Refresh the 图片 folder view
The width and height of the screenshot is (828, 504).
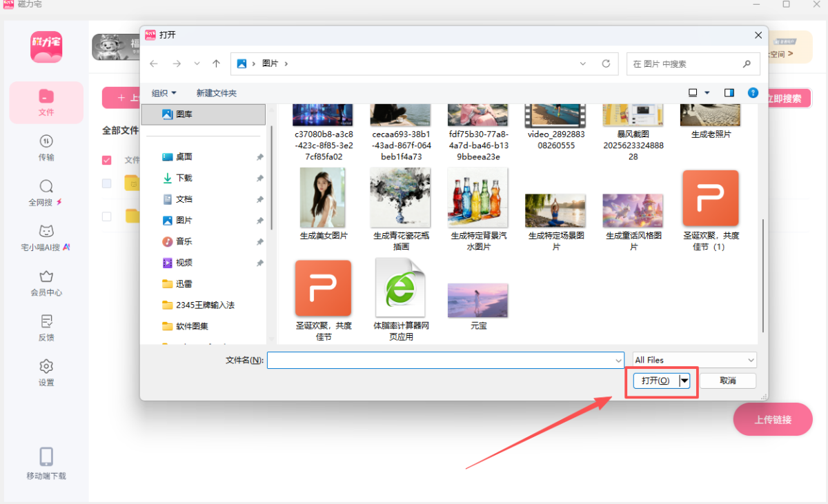pyautogui.click(x=606, y=63)
